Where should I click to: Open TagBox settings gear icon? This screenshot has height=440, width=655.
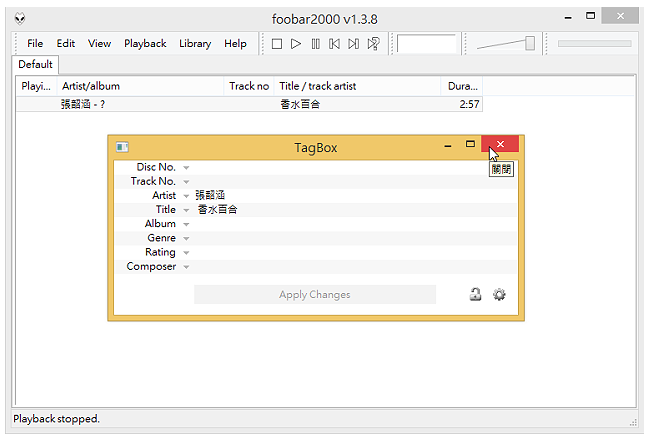(499, 295)
